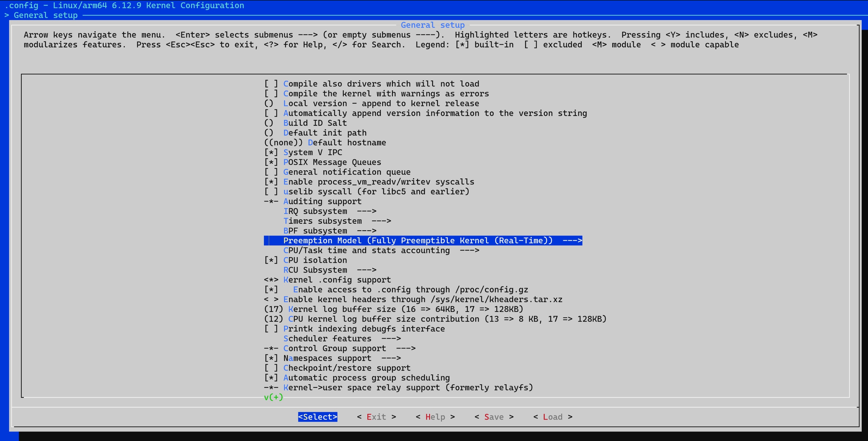
Task: Open the 'Scheduler features' submenu
Action: click(342, 338)
